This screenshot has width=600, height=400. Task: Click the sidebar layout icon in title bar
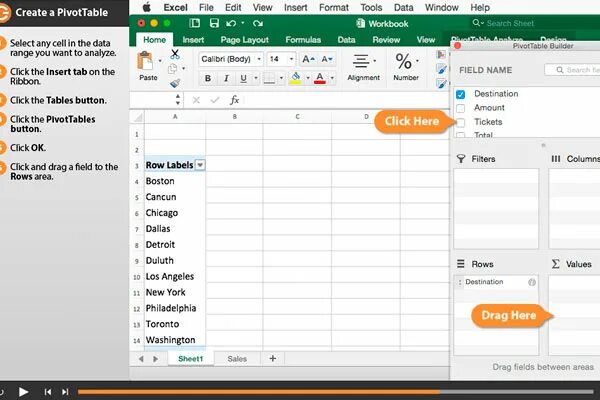195,23
